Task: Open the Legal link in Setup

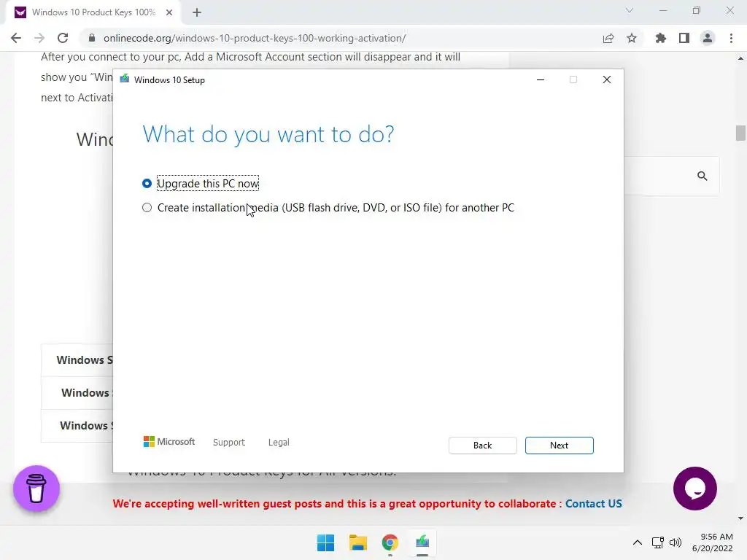Action: click(x=279, y=443)
